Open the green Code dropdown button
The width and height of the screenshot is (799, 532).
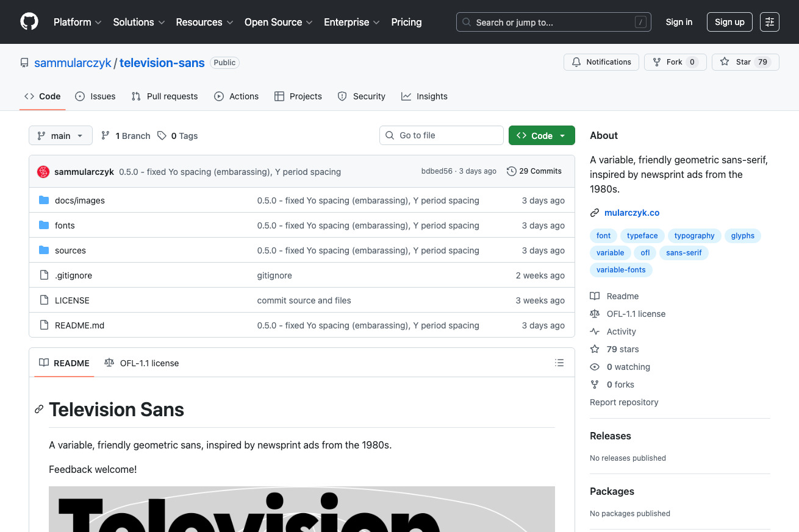pos(542,136)
